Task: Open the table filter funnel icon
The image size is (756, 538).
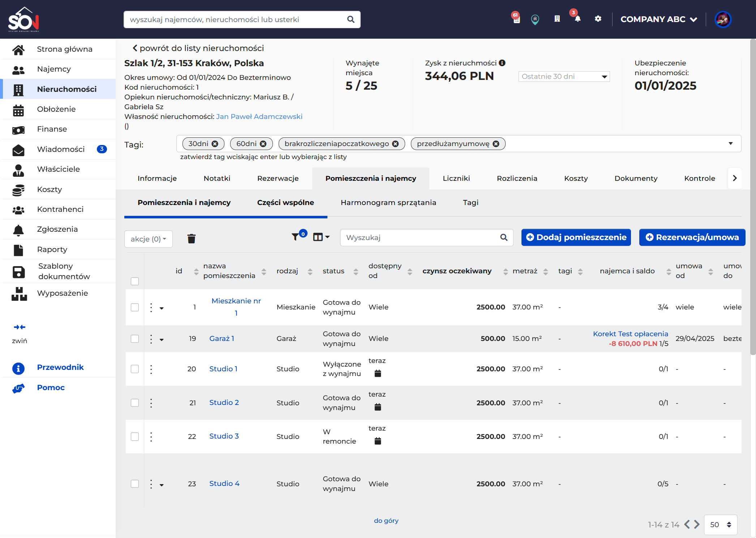Action: click(x=295, y=237)
